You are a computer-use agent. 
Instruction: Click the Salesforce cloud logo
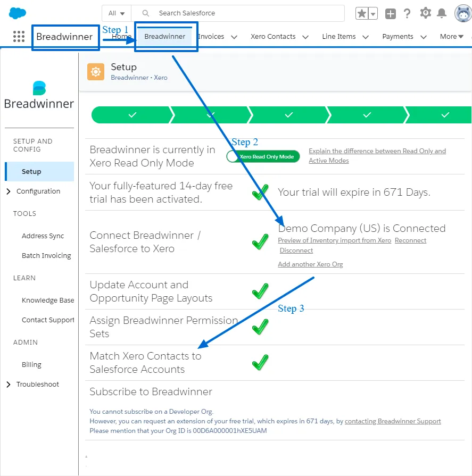18,13
